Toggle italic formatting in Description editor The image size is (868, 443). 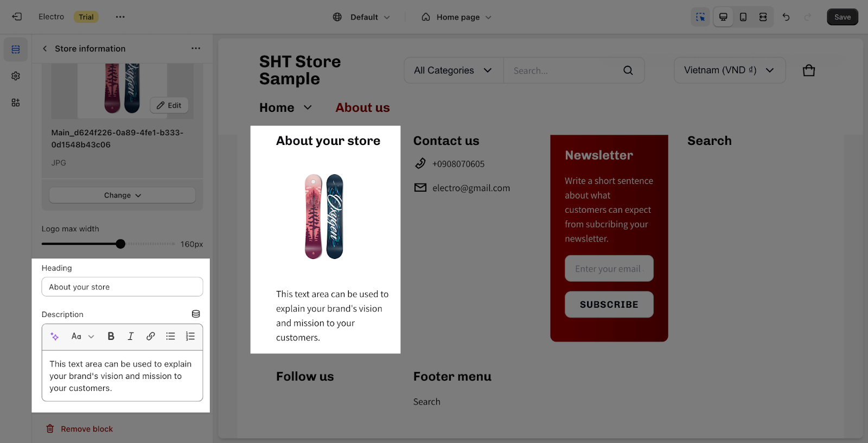click(131, 337)
